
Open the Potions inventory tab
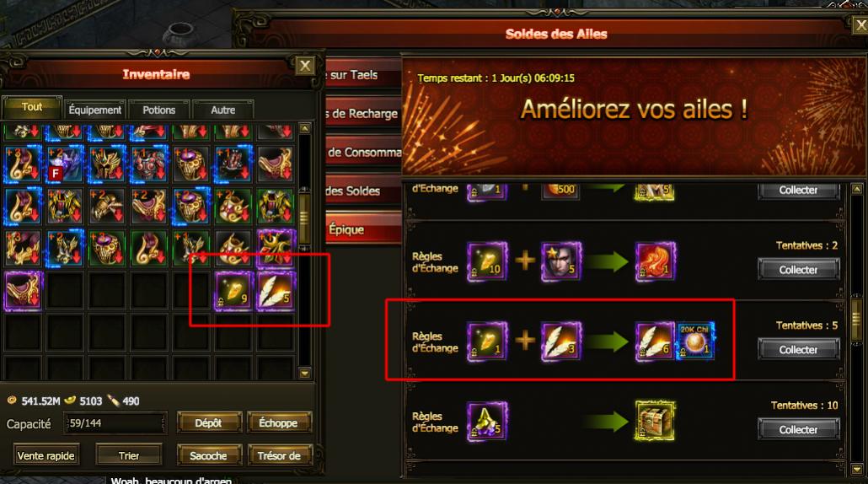(159, 110)
